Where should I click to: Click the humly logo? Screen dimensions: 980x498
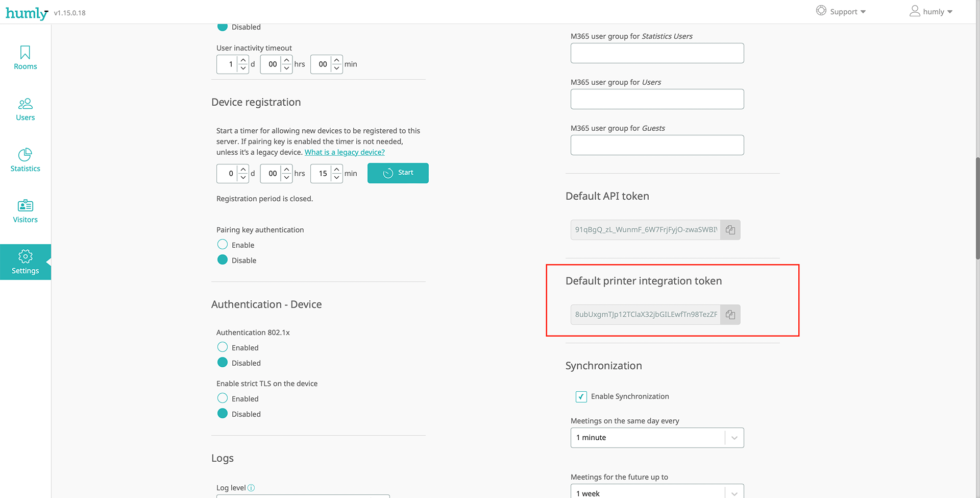coord(27,13)
